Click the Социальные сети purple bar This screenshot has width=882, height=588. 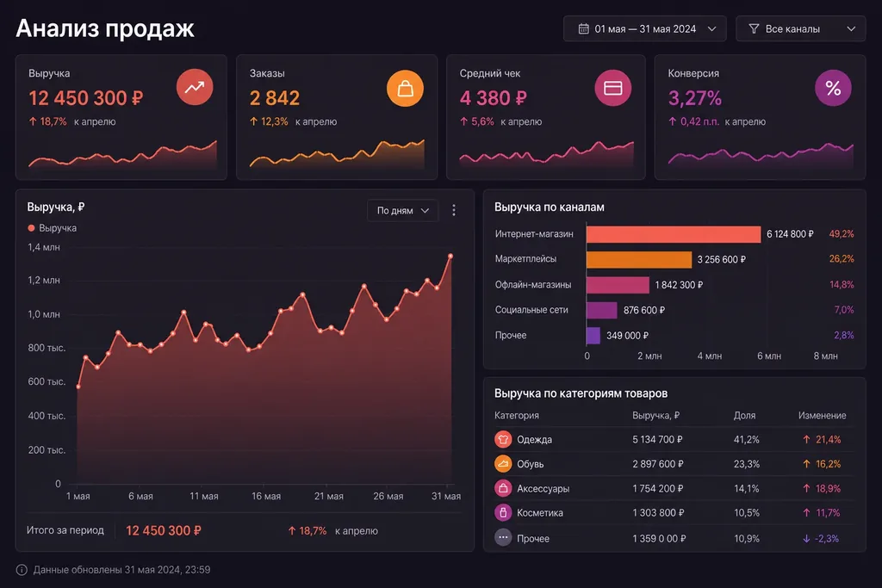tap(602, 310)
